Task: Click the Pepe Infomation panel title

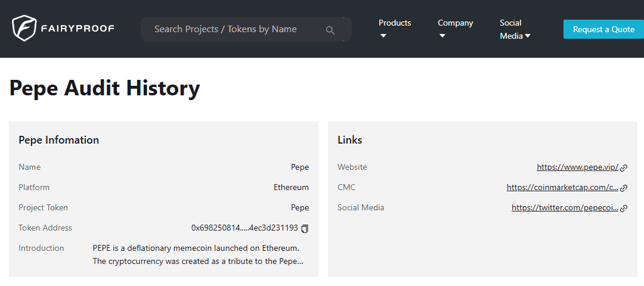Action: point(58,140)
